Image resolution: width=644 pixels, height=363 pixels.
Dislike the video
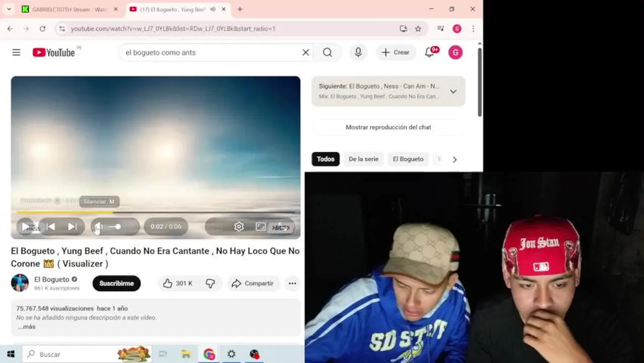point(211,283)
